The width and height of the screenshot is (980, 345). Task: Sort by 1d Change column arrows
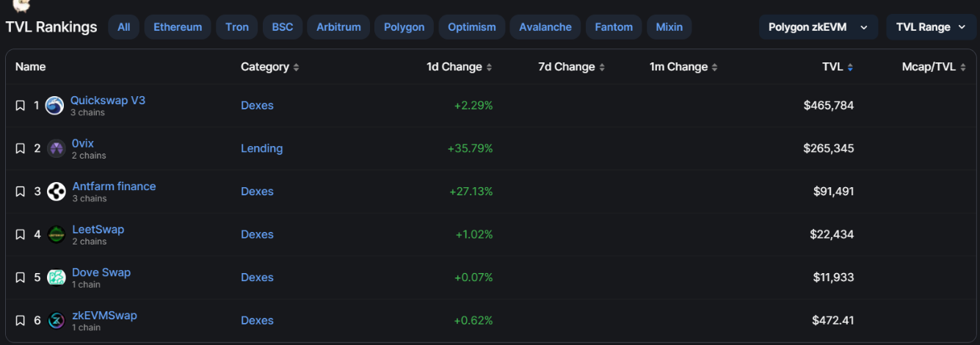pyautogui.click(x=489, y=68)
